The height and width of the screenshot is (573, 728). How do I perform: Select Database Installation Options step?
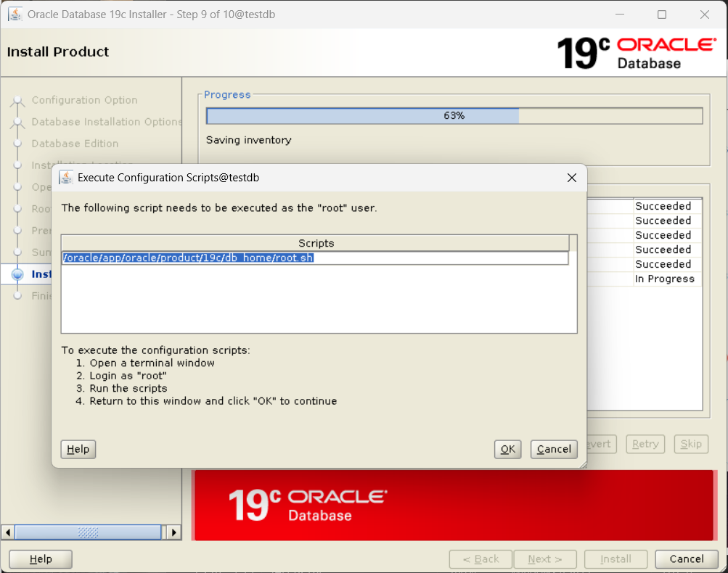(x=107, y=122)
